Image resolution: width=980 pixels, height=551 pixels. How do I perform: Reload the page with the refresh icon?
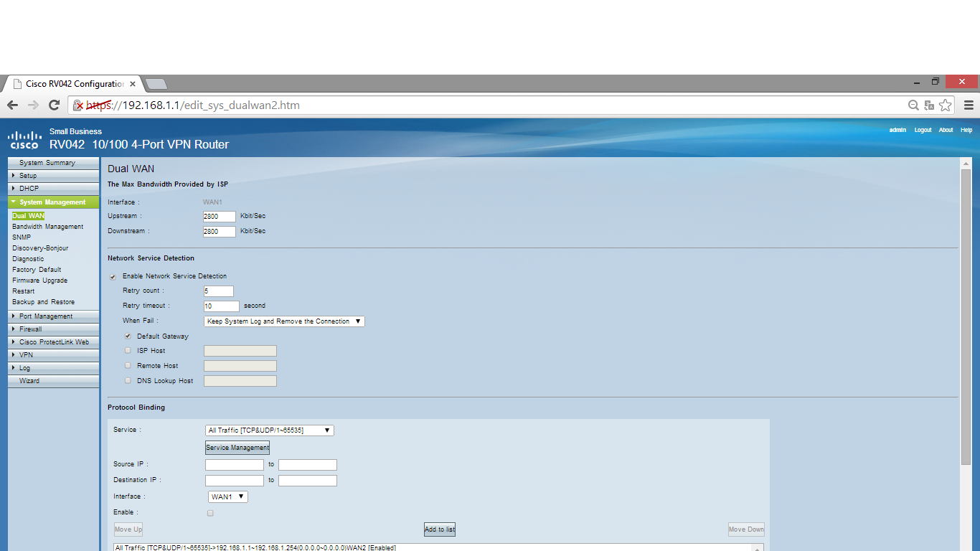coord(54,105)
